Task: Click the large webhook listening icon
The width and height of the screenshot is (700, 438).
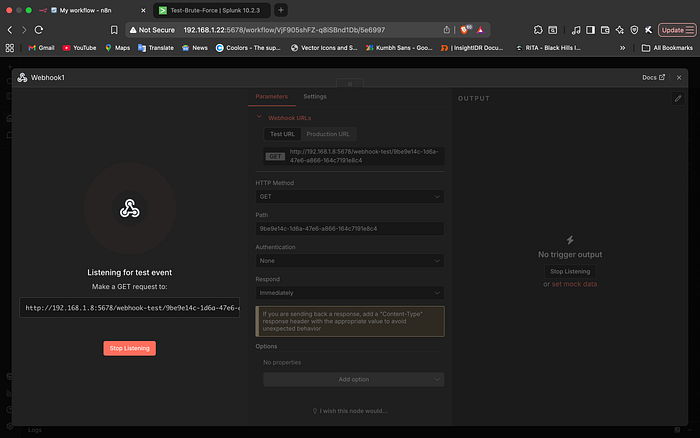Action: (129, 209)
